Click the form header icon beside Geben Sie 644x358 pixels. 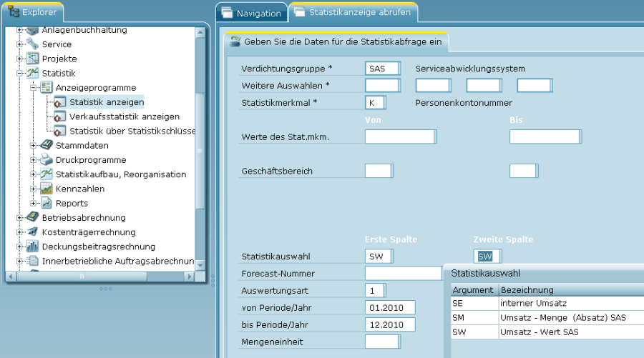(235, 41)
